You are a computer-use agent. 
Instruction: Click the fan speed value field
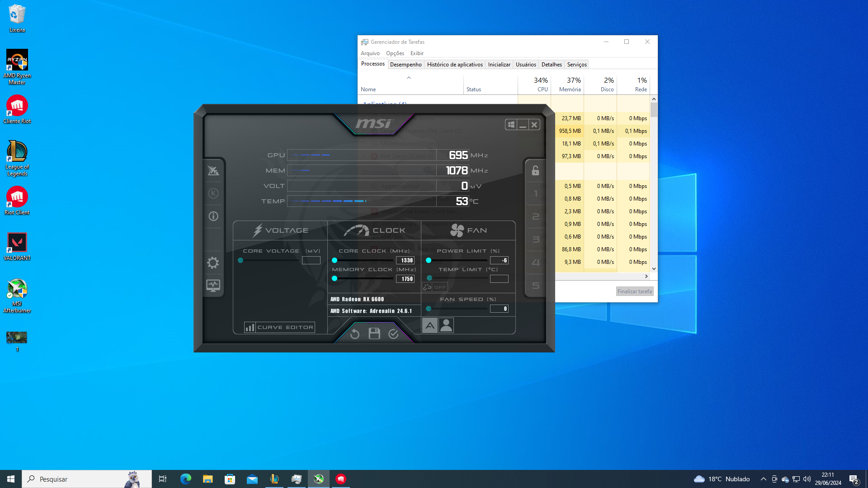[x=499, y=309]
